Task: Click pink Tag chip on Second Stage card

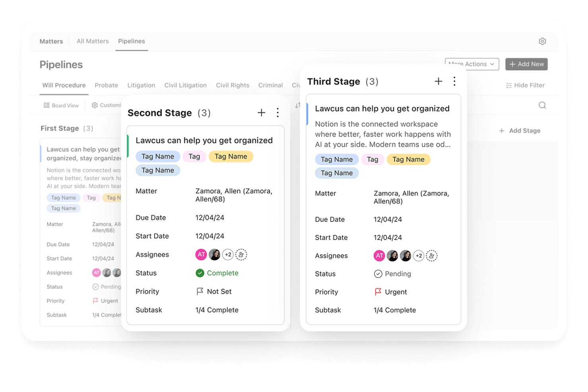Action: click(194, 156)
